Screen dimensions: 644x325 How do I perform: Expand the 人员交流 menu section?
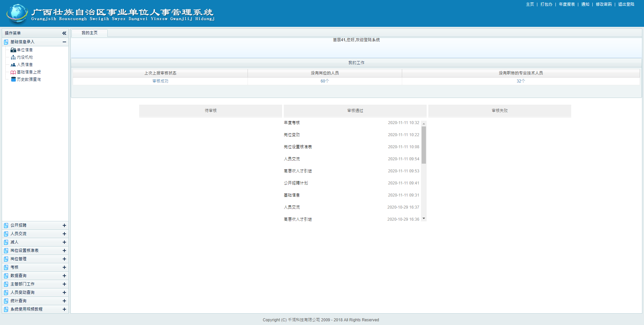pyautogui.click(x=64, y=234)
